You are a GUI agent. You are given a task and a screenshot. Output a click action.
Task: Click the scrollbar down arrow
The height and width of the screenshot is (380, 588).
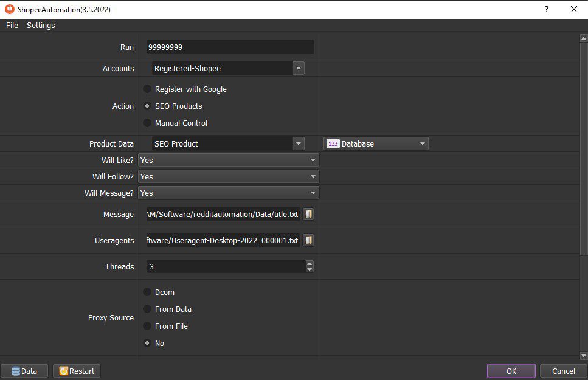tap(584, 356)
